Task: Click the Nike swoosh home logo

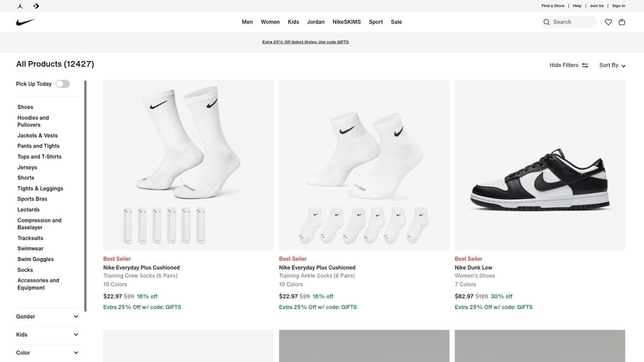Action: [x=25, y=22]
